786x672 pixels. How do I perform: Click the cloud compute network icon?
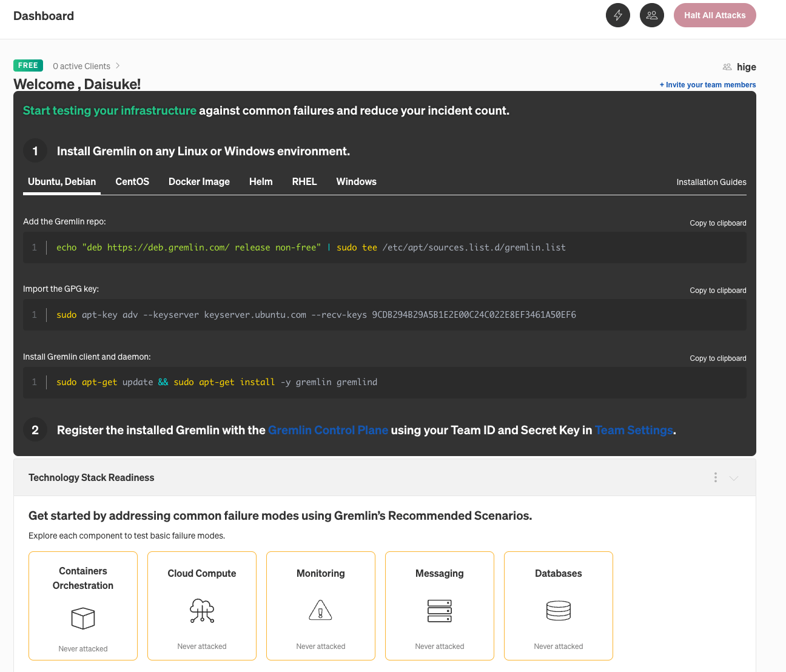202,611
